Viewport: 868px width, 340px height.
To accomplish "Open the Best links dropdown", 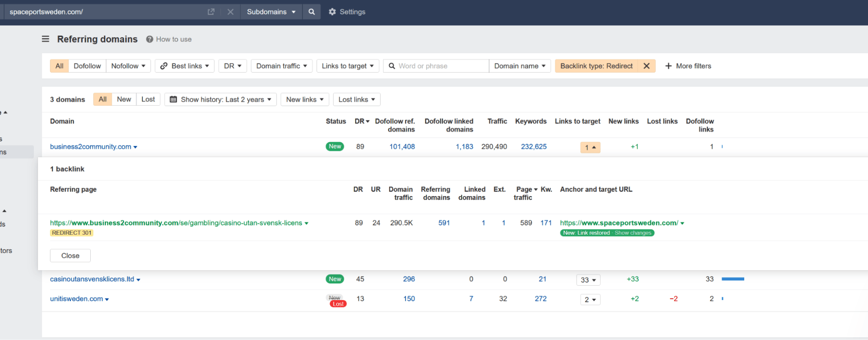I will pyautogui.click(x=185, y=66).
